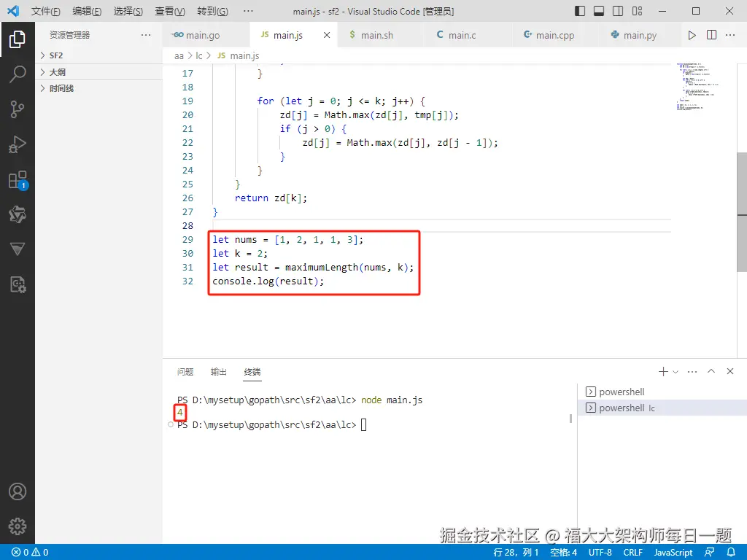Place cursor on return zd[k] line
Image resolution: width=747 pixels, height=560 pixels.
[x=271, y=198]
